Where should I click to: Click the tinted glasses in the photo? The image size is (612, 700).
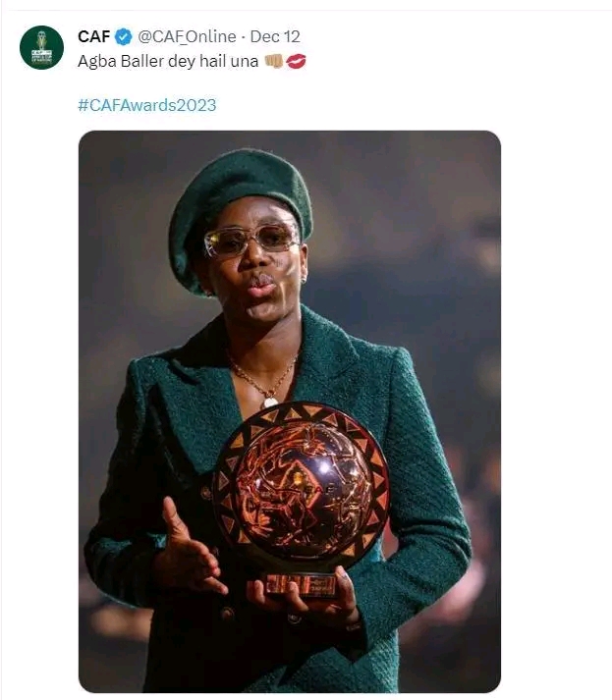point(251,240)
